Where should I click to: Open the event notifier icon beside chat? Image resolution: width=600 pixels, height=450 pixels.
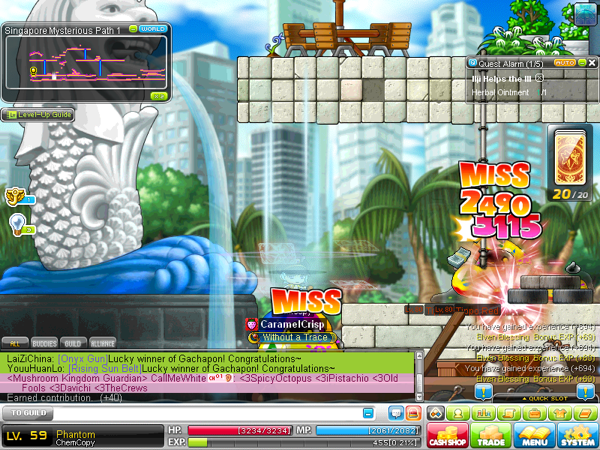436,413
